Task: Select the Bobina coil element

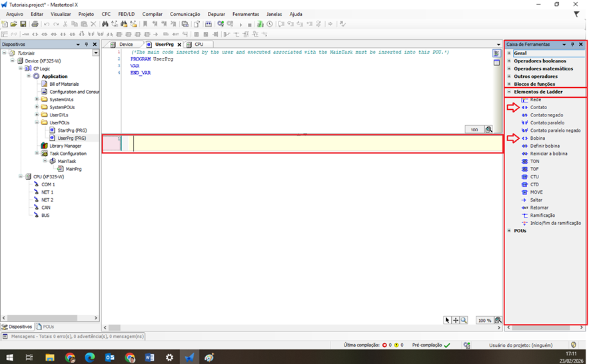Action: tap(537, 138)
